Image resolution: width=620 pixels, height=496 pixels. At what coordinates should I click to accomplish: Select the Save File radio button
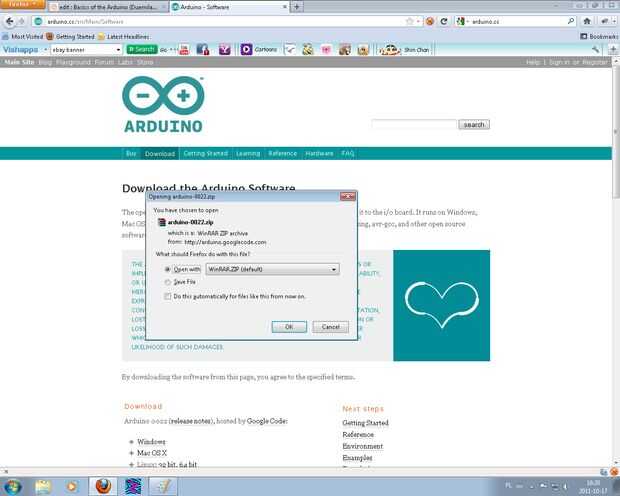(167, 282)
